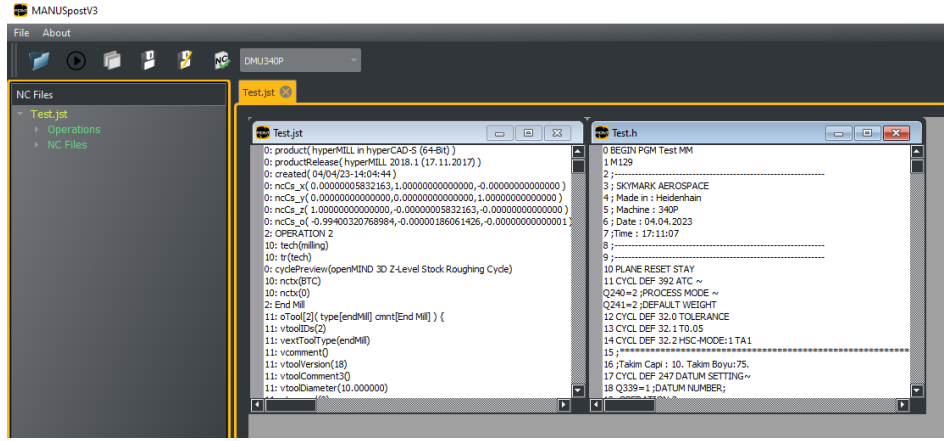
Task: Run post-process with the play icon
Action: pos(76,60)
